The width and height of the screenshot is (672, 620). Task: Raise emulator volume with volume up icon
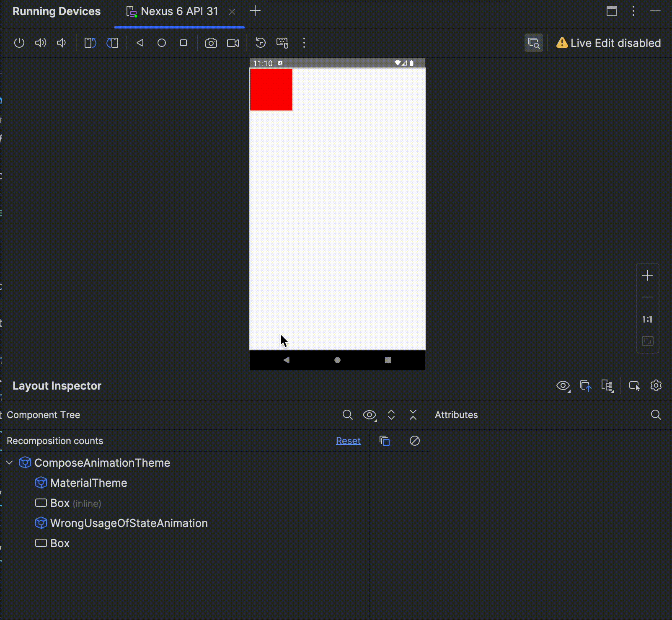41,43
